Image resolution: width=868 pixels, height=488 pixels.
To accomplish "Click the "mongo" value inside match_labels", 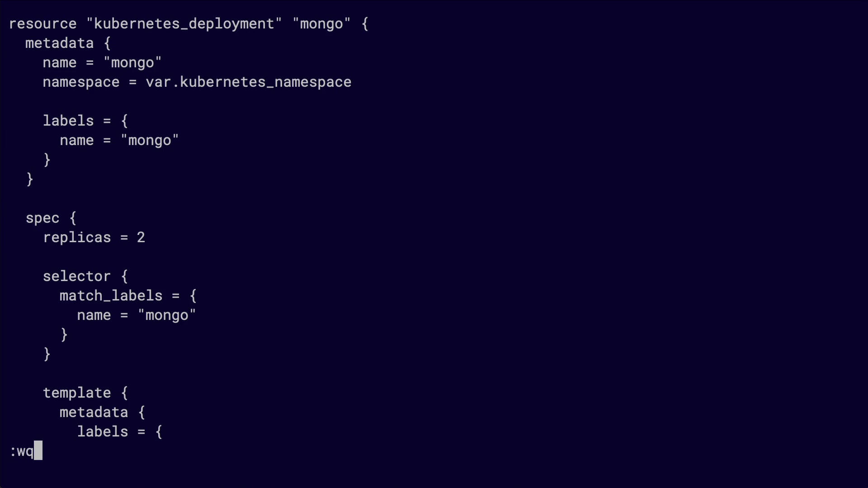I will (x=167, y=315).
